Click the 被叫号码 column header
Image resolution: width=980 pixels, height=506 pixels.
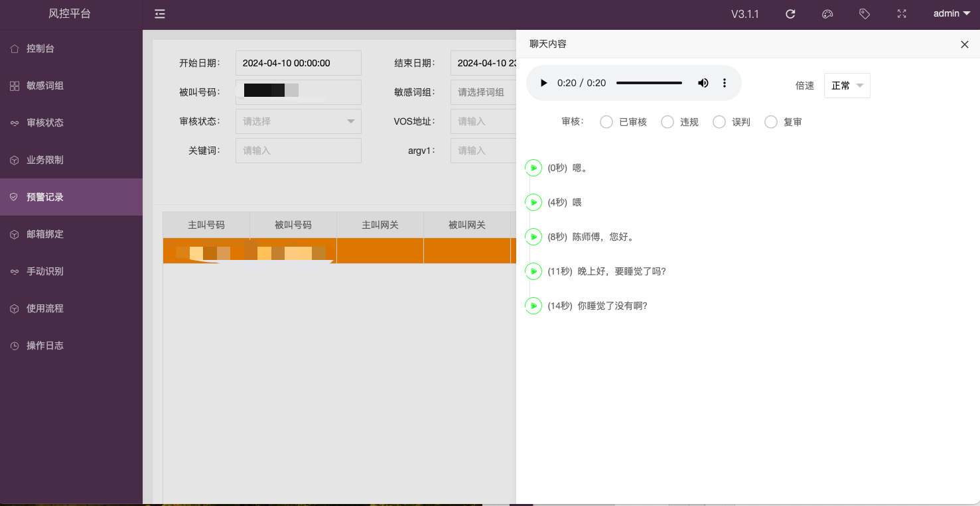[x=293, y=225]
